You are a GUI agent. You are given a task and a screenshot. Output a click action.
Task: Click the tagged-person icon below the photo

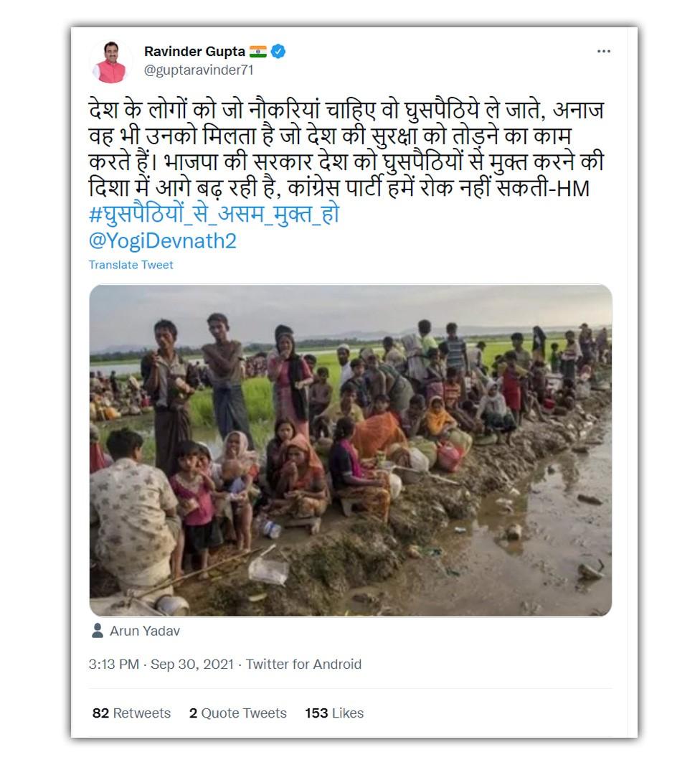[x=98, y=631]
